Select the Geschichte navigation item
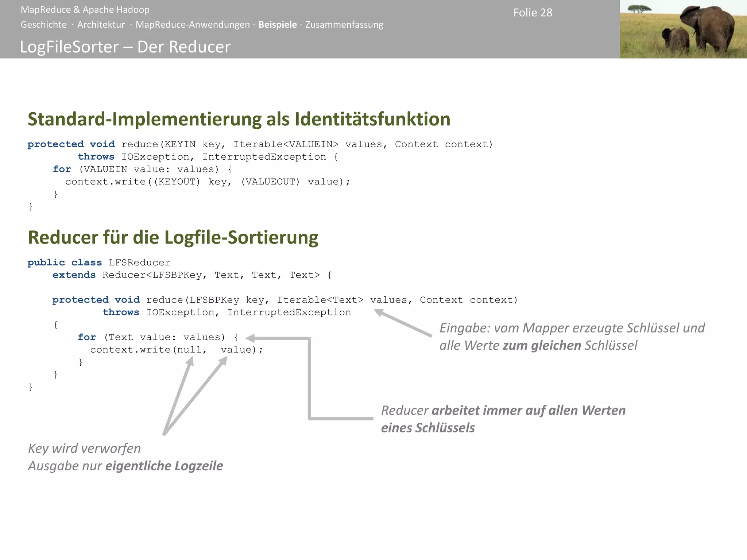Image resolution: width=747 pixels, height=560 pixels. click(x=44, y=25)
